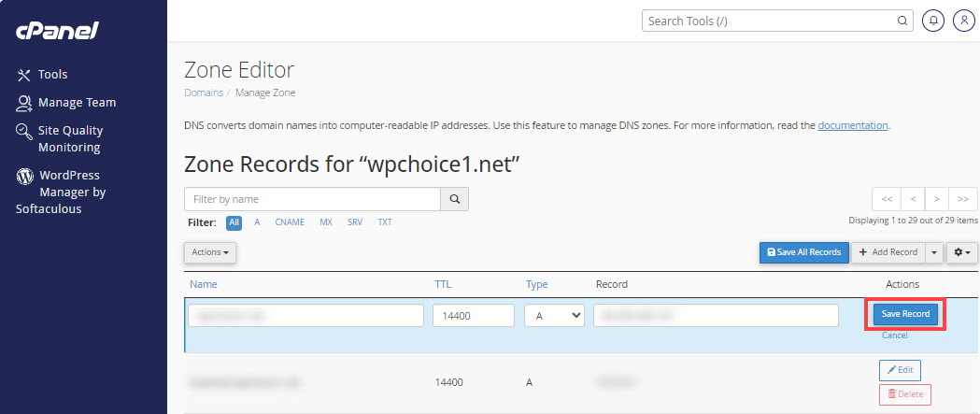
Task: Delete the second zone record
Action: pyautogui.click(x=904, y=394)
